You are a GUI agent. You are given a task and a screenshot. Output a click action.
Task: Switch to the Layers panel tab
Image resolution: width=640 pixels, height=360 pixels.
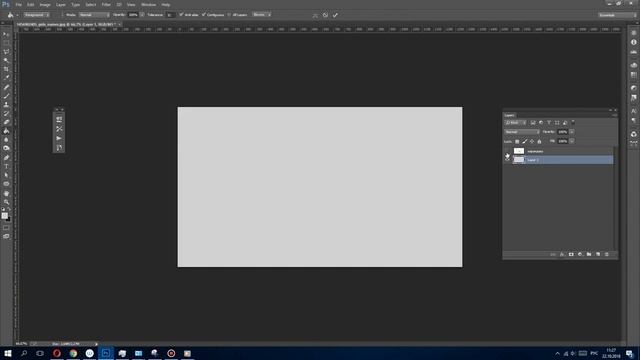(x=509, y=116)
